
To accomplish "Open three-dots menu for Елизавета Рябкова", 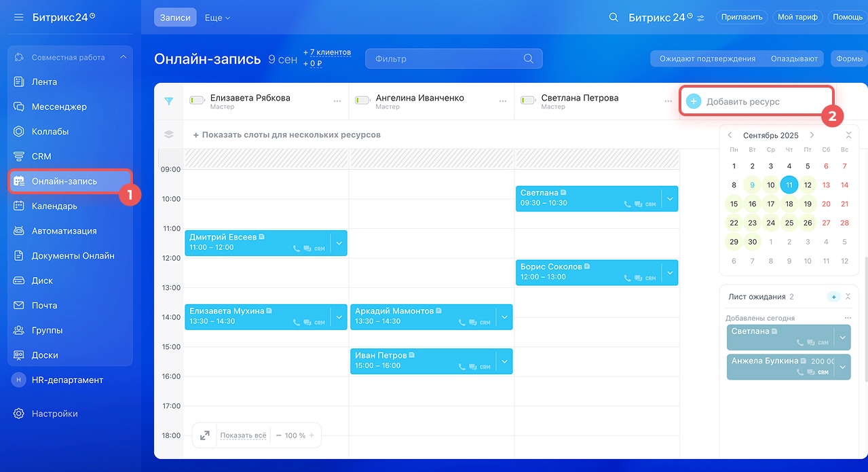I will coord(337,101).
